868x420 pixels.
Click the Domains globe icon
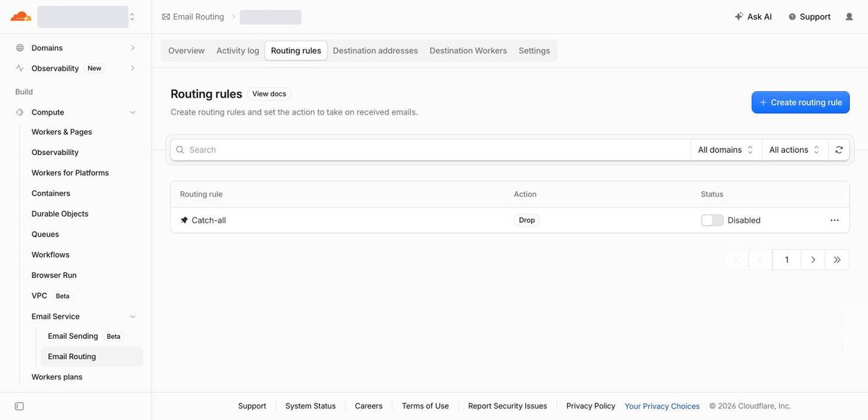coord(20,48)
